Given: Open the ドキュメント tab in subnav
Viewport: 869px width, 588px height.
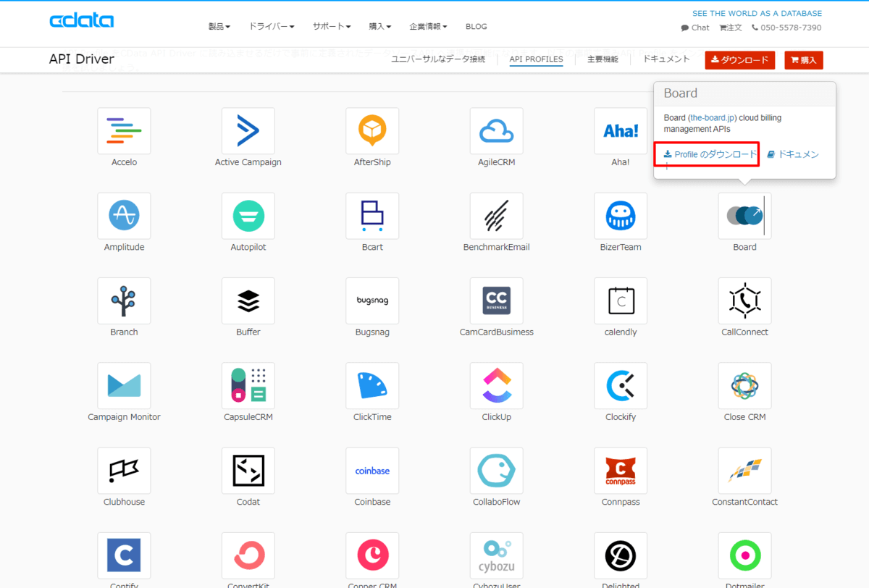Looking at the screenshot, I should pos(666,59).
